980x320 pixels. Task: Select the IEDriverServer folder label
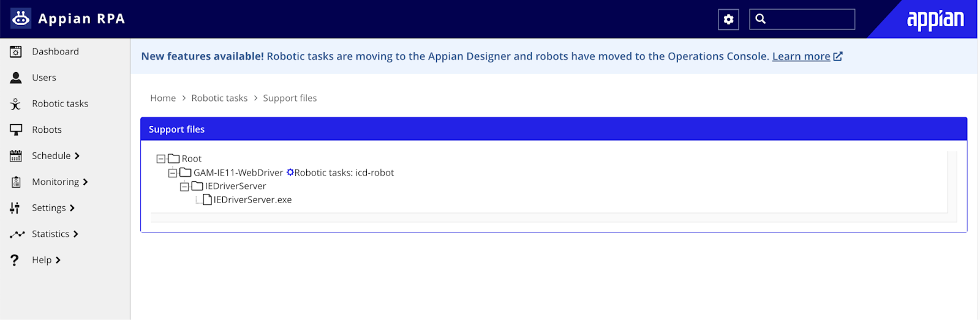[x=236, y=186]
